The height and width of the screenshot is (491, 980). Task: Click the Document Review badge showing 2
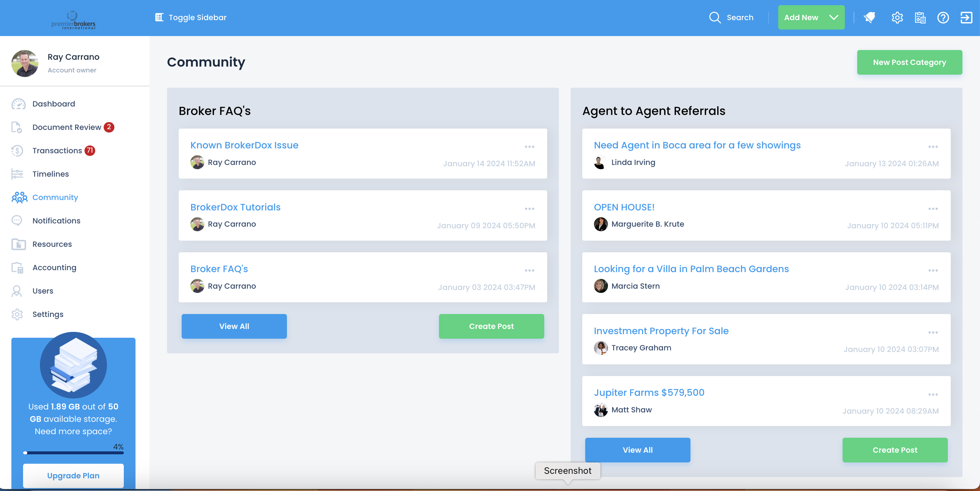(x=109, y=127)
